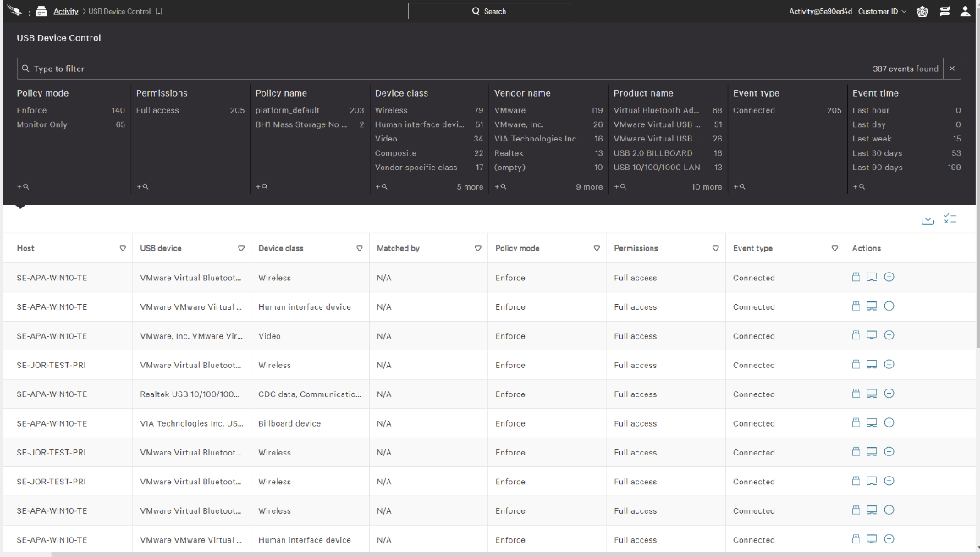Filter by Enforce policy mode

(x=32, y=110)
